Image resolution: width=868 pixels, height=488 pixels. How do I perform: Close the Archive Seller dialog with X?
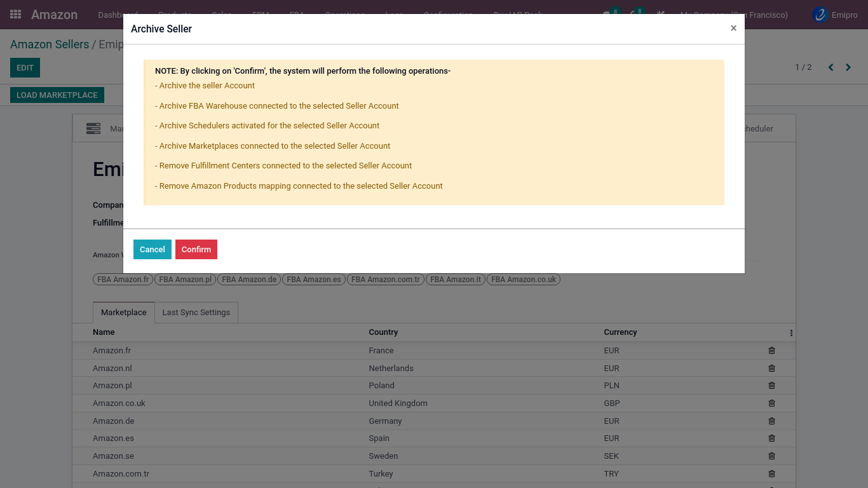[x=733, y=28]
